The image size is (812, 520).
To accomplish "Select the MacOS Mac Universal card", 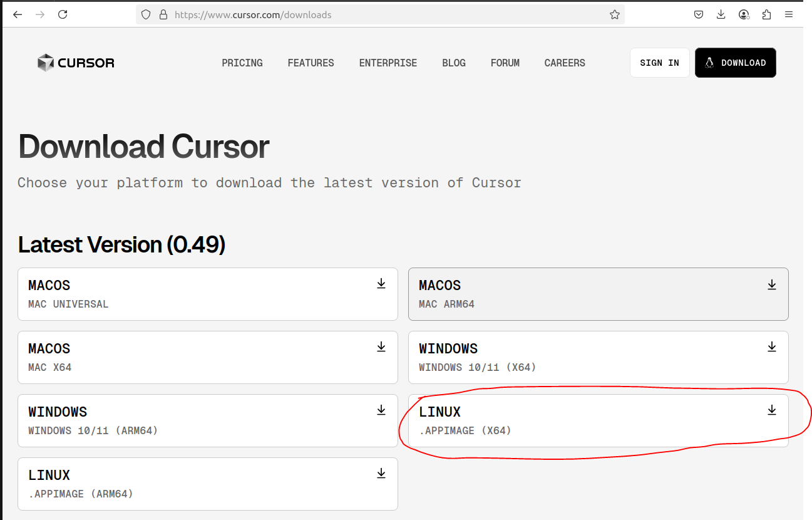I will pos(208,294).
